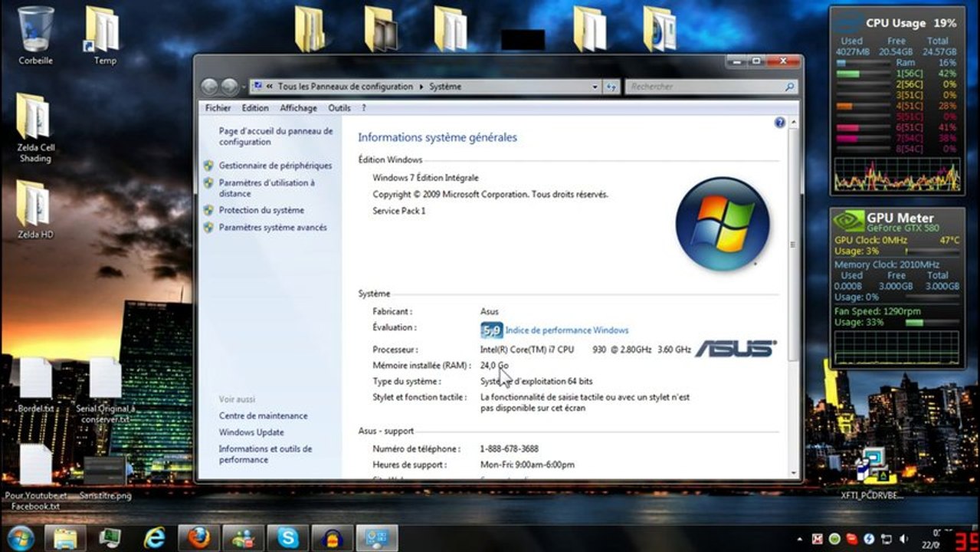Launch Firefox from the taskbar

(198, 538)
